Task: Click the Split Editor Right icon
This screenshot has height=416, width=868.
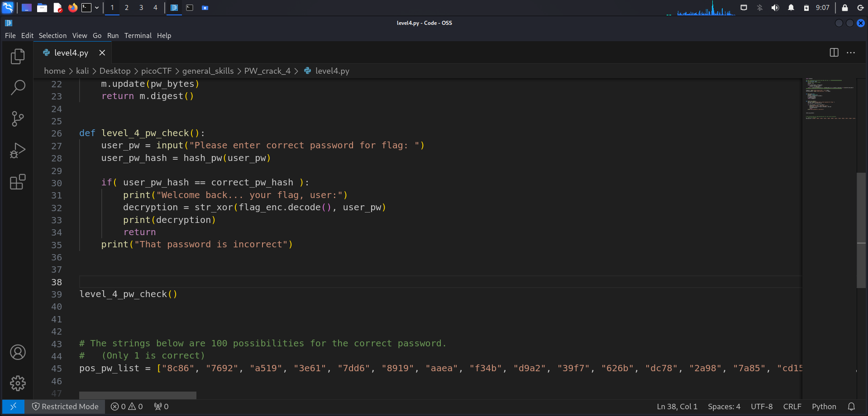Action: click(x=834, y=52)
